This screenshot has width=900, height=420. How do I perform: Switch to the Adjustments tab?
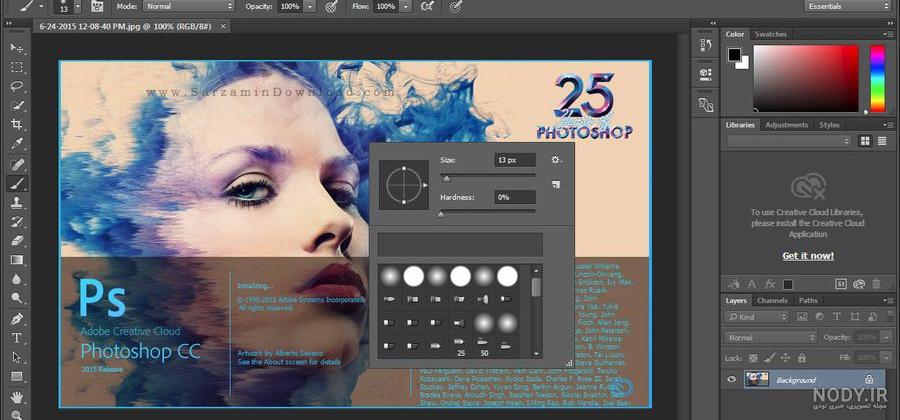pos(786,125)
